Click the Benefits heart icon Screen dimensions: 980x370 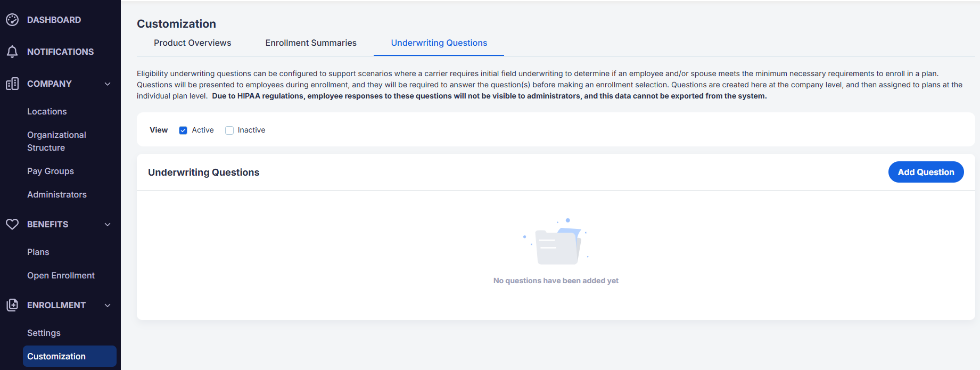tap(12, 224)
